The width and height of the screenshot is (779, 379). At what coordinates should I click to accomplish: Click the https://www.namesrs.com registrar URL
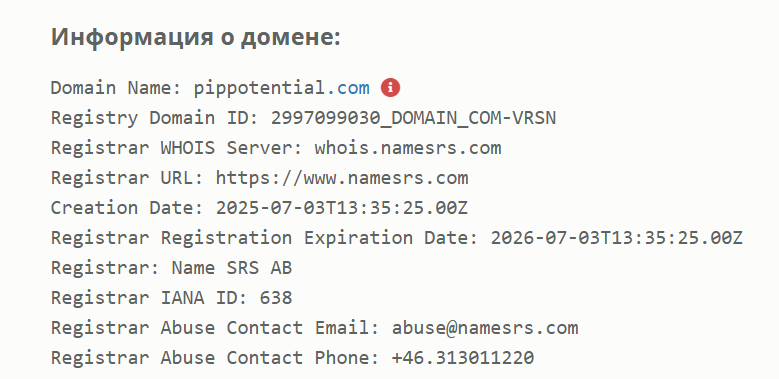pyautogui.click(x=342, y=178)
